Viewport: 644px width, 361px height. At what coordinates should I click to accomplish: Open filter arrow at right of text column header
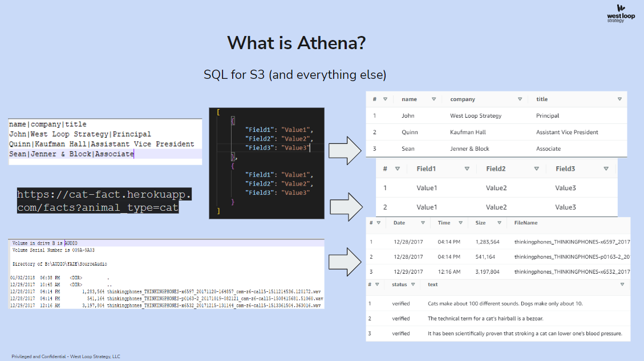coord(622,284)
